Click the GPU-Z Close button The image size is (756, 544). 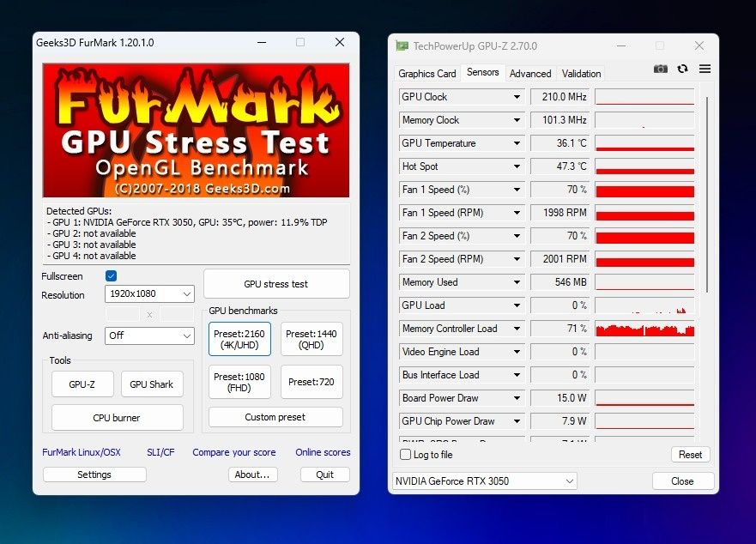683,481
